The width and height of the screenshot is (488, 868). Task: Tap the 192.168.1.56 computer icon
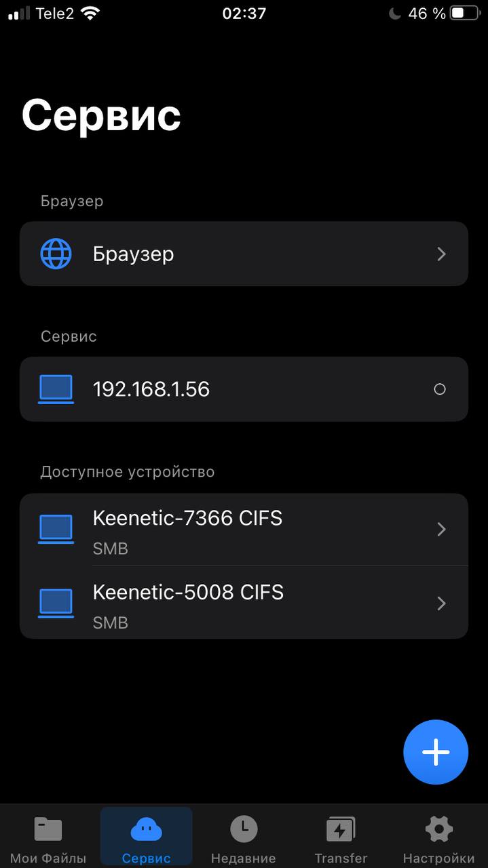56,389
